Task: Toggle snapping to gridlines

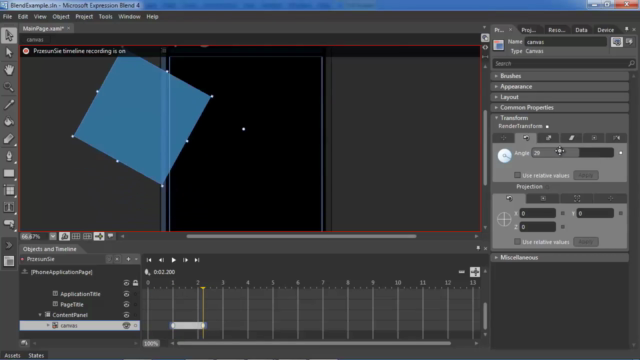Action: (x=87, y=236)
